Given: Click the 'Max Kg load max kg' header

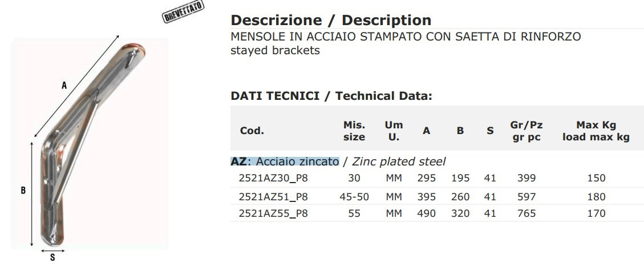Looking at the screenshot, I should 596,131.
